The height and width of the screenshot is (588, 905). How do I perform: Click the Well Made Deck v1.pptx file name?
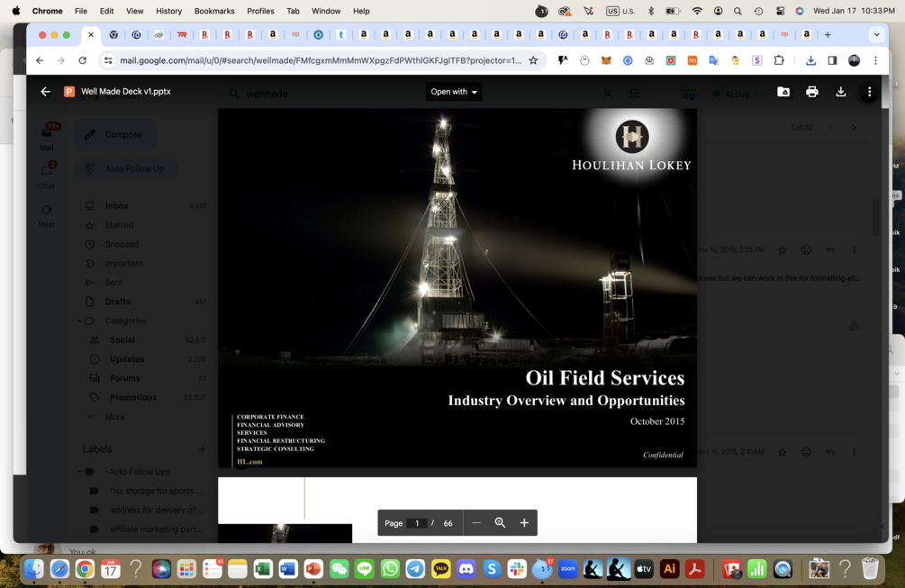pyautogui.click(x=126, y=92)
